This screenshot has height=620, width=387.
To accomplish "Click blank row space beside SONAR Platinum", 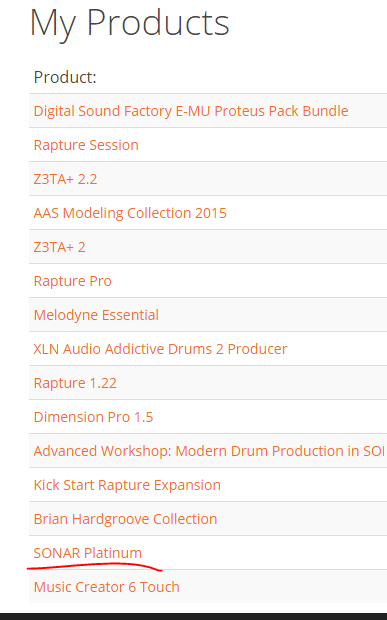I will coord(265,553).
